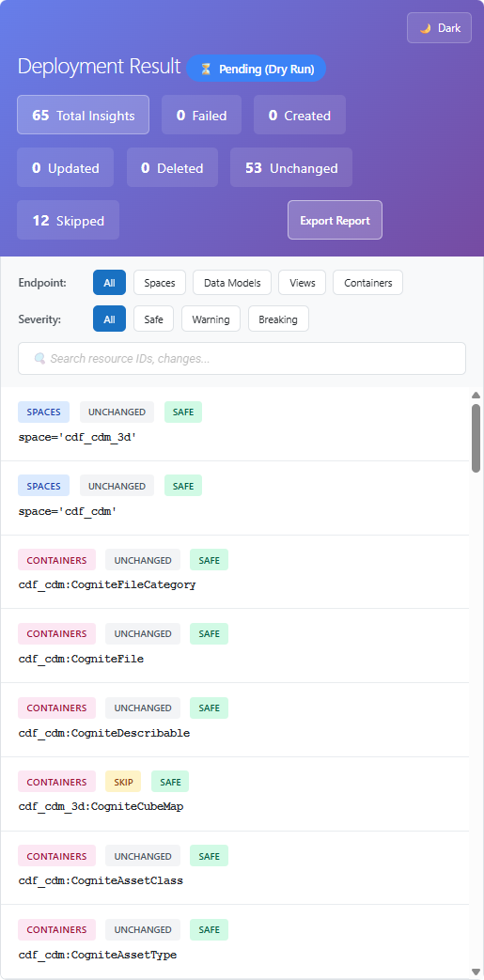Filter endpoints by Data Models
This screenshot has width=484, height=980.
tap(232, 283)
